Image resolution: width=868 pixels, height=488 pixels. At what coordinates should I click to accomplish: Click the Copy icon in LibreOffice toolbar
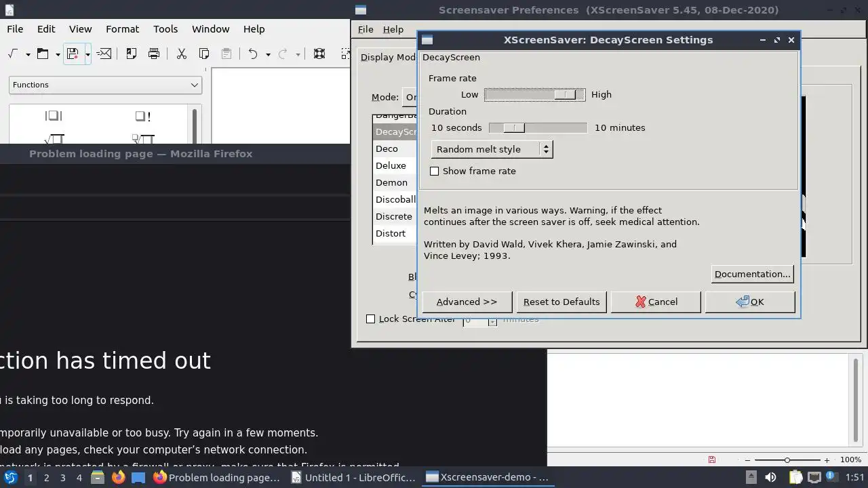[203, 54]
